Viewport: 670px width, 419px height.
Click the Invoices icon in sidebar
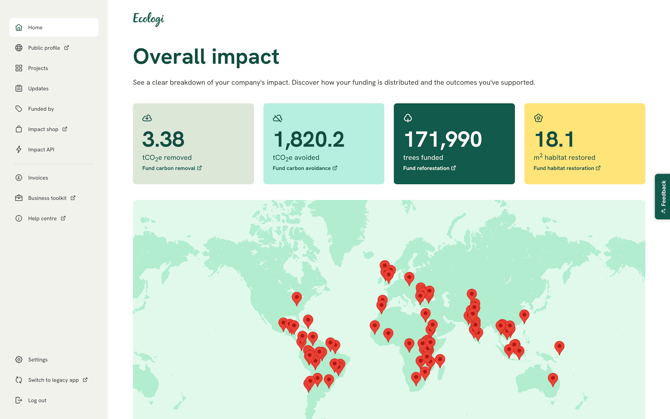tap(19, 178)
